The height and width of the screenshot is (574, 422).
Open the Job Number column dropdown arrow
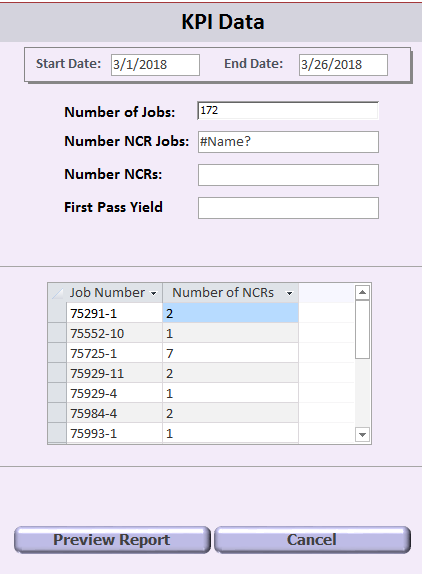click(154, 293)
